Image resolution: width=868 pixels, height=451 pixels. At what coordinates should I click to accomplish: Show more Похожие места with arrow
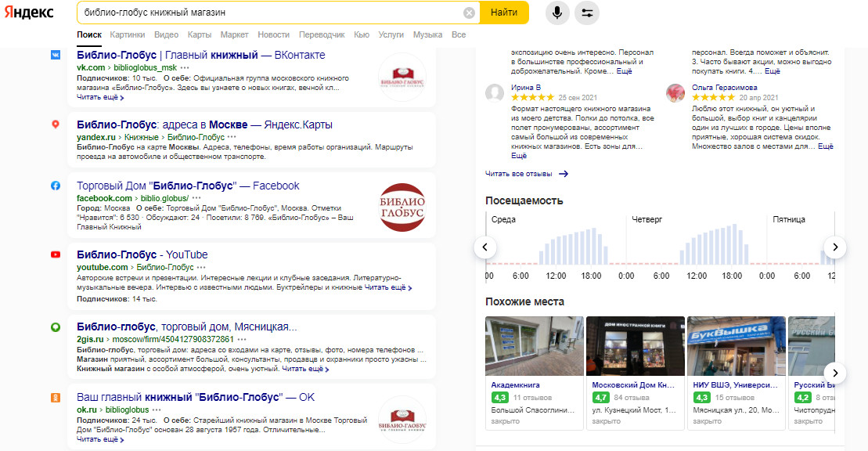(x=835, y=373)
